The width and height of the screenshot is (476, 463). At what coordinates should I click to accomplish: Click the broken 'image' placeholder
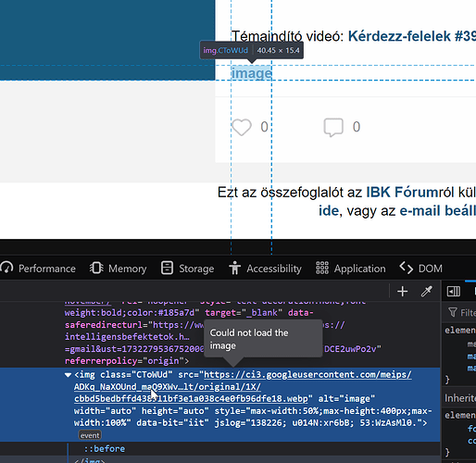[x=252, y=73]
